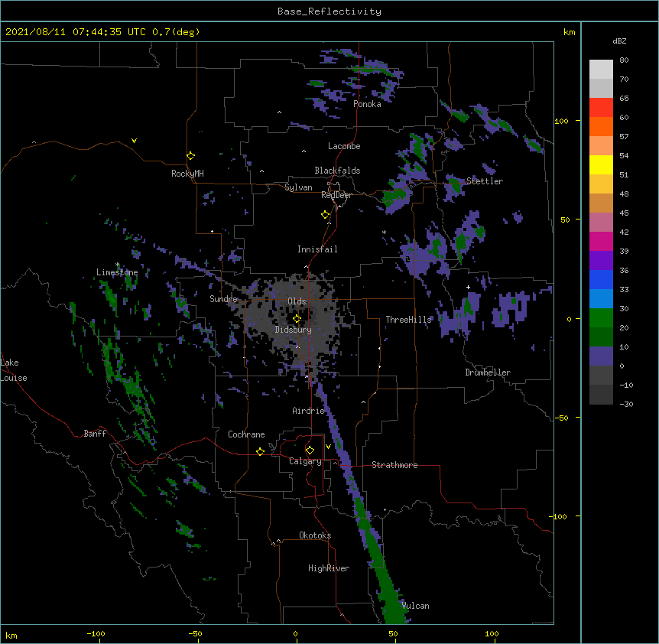Select the magenta 39-42 dBZ legend swatch
The width and height of the screenshot is (659, 644).
pyautogui.click(x=601, y=241)
